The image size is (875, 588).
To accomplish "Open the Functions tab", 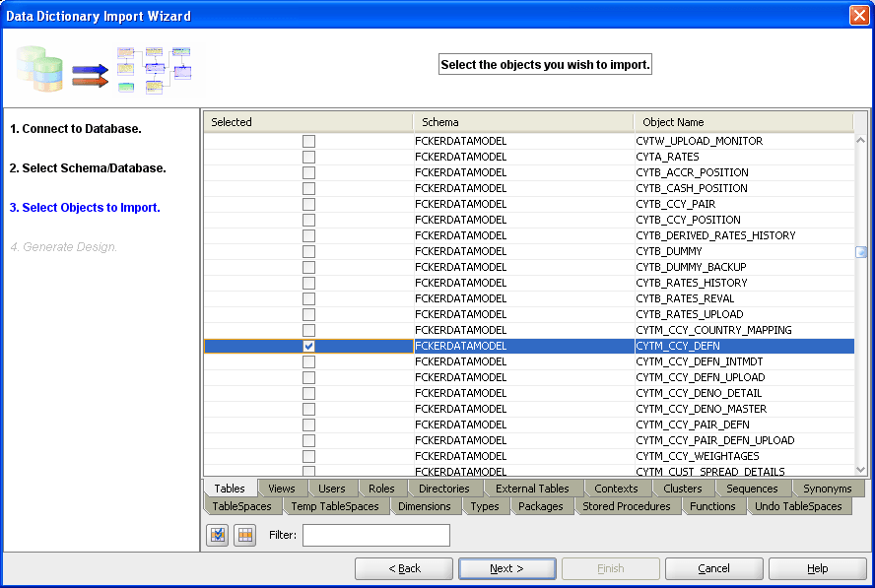I will 712,506.
